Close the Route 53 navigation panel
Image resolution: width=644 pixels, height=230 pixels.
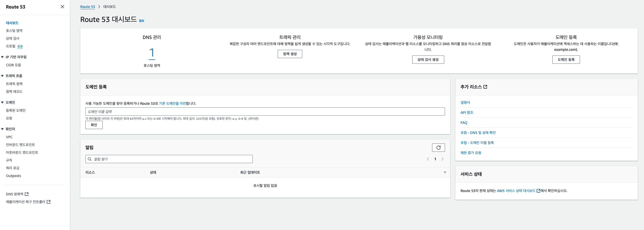pyautogui.click(x=62, y=7)
